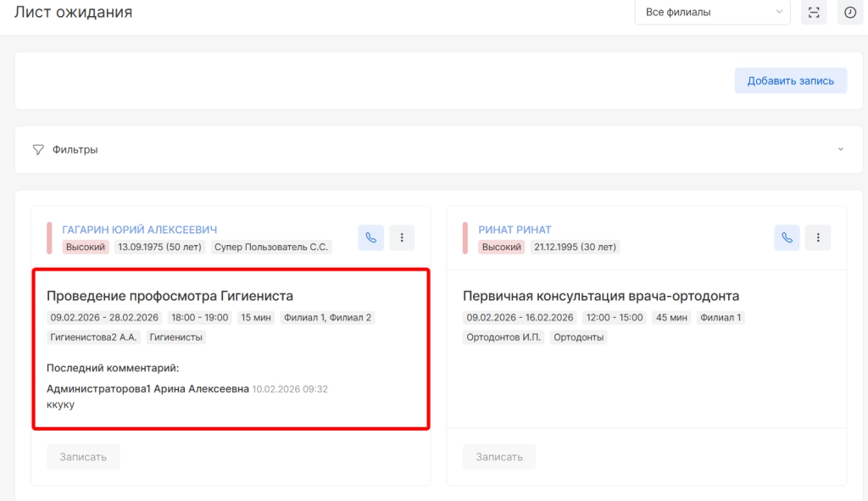Click the phone icon on Гагарин's card
The width and height of the screenshot is (868, 501).
(371, 238)
